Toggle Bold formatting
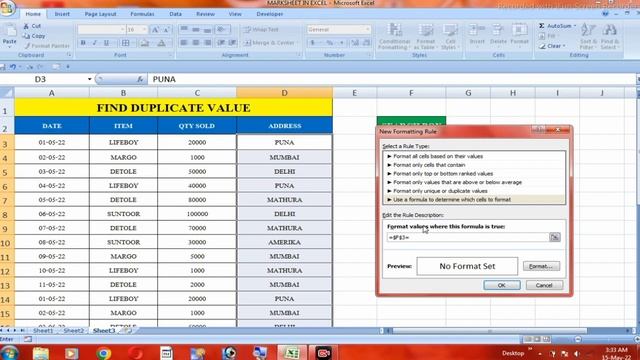 click(x=83, y=43)
